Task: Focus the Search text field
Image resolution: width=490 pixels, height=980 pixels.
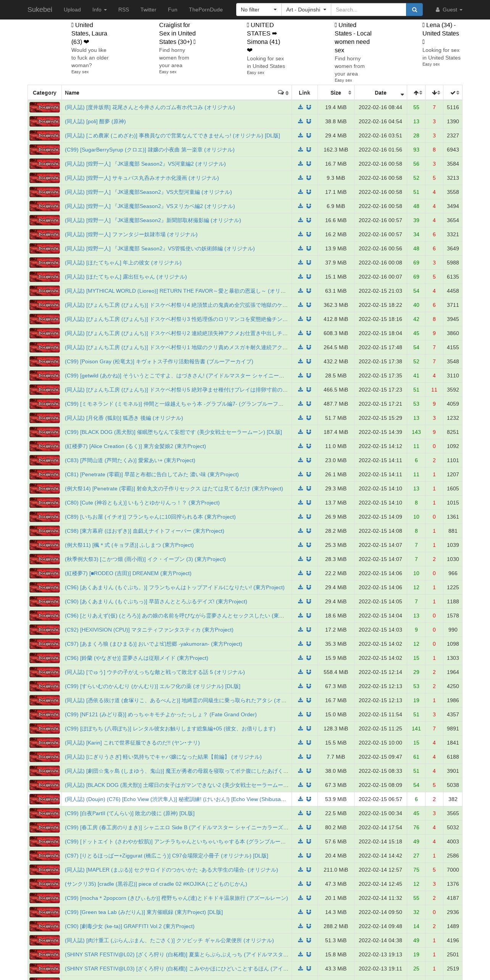Action: coord(369,10)
